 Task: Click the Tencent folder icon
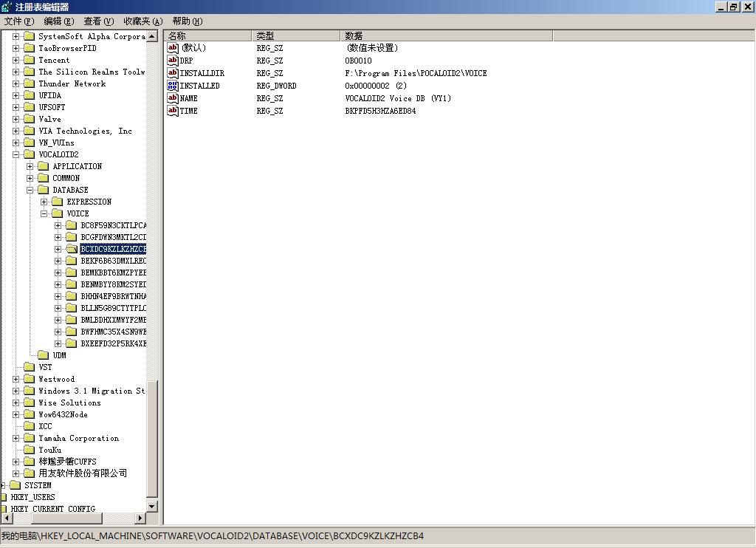[30, 60]
